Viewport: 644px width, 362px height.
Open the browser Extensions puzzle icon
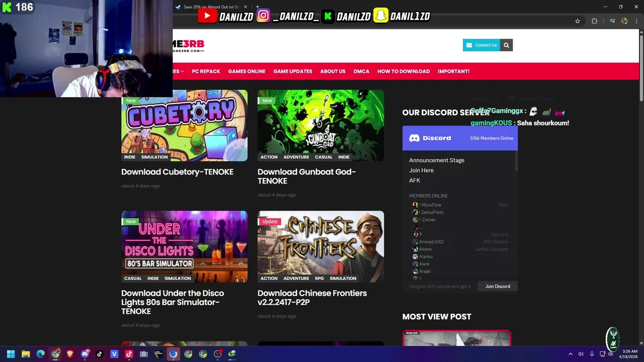[595, 21]
